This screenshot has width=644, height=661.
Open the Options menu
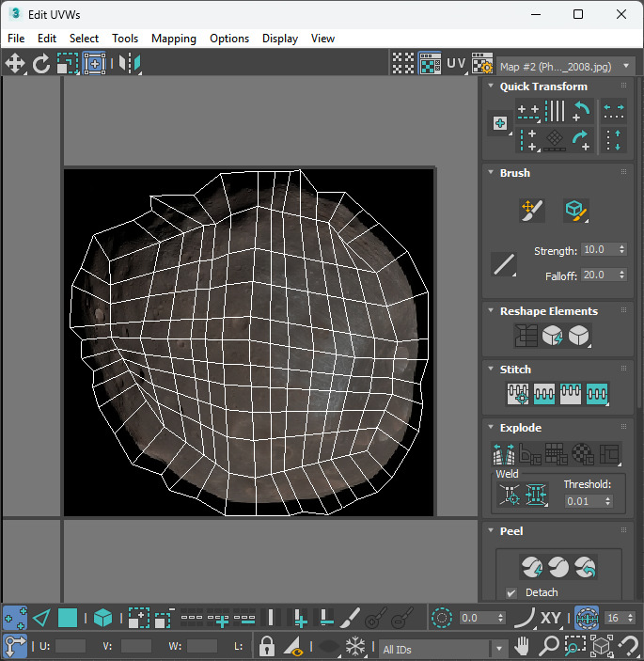pyautogui.click(x=229, y=39)
